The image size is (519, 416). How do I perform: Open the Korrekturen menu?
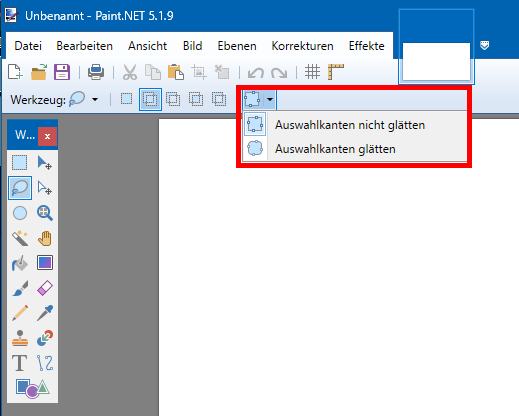302,46
